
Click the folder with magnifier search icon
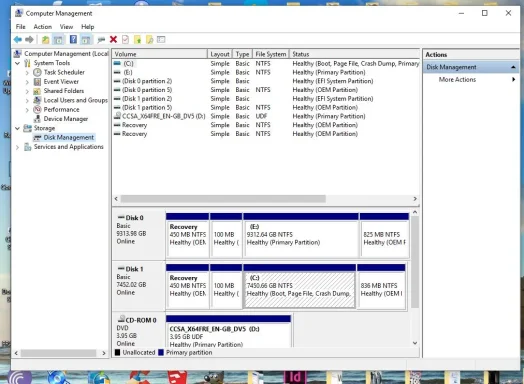(149, 40)
